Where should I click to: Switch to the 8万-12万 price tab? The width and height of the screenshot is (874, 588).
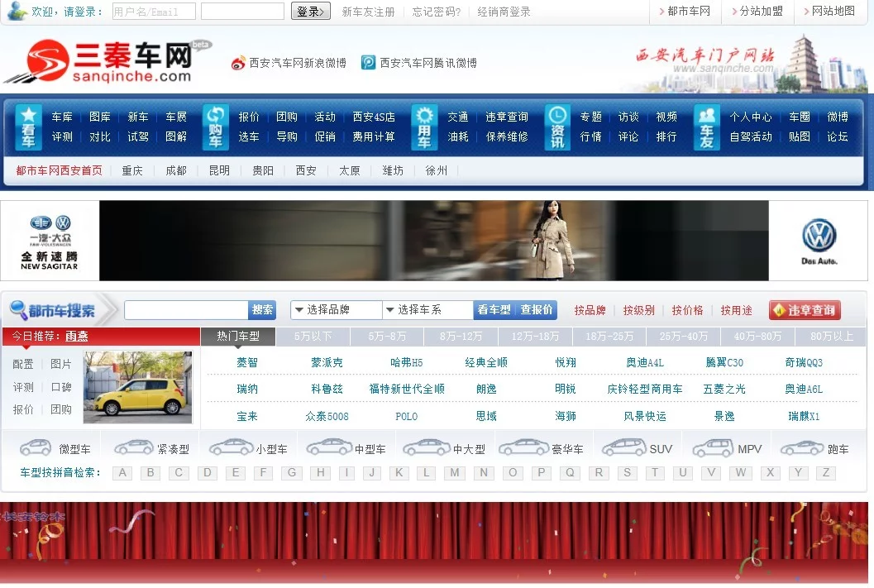(461, 336)
